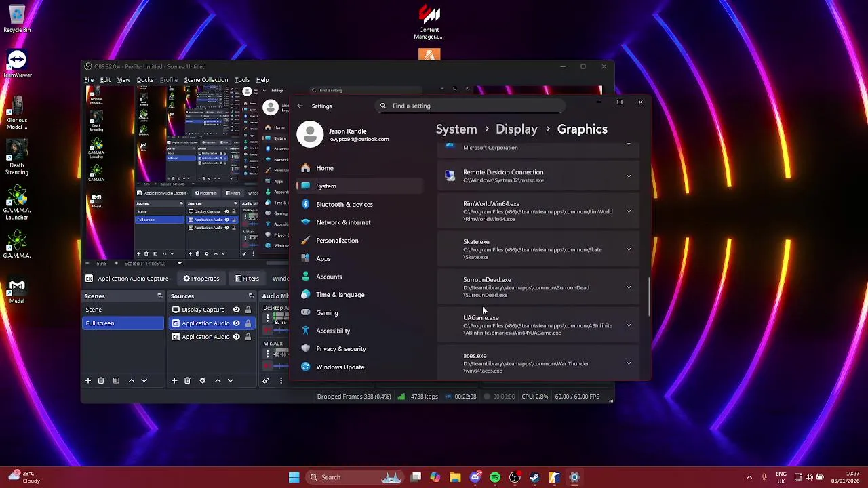The width and height of the screenshot is (868, 488).
Task: Click Settings vertical scrollbar thumb
Action: (649, 297)
